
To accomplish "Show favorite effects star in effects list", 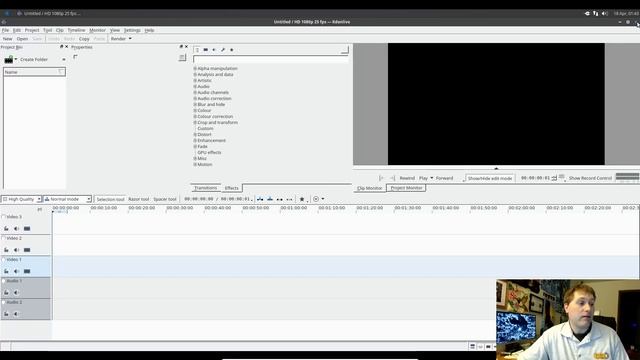I will (x=231, y=50).
